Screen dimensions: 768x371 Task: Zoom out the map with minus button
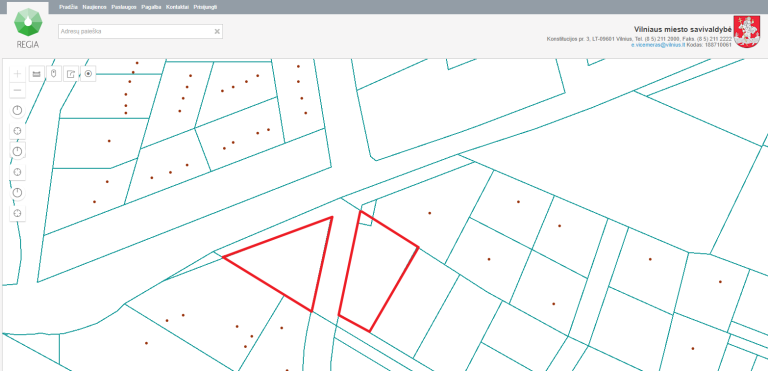(18, 90)
